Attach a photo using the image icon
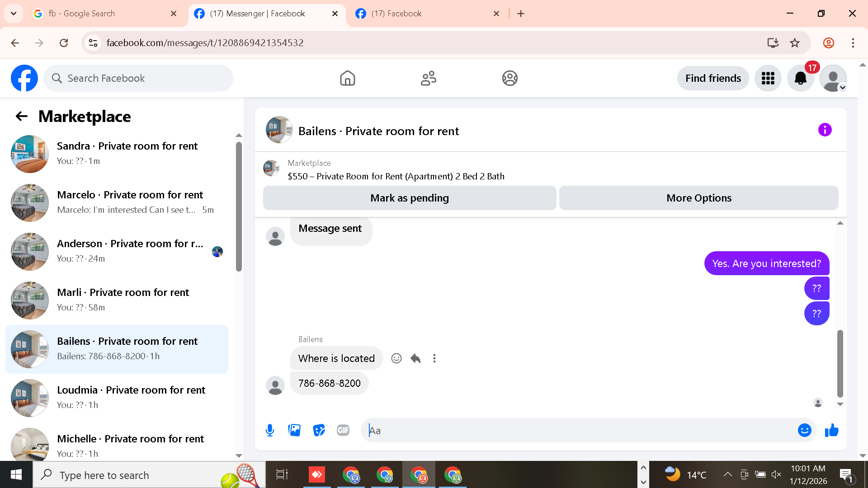Screen dimensions: 868x488 click(x=294, y=430)
